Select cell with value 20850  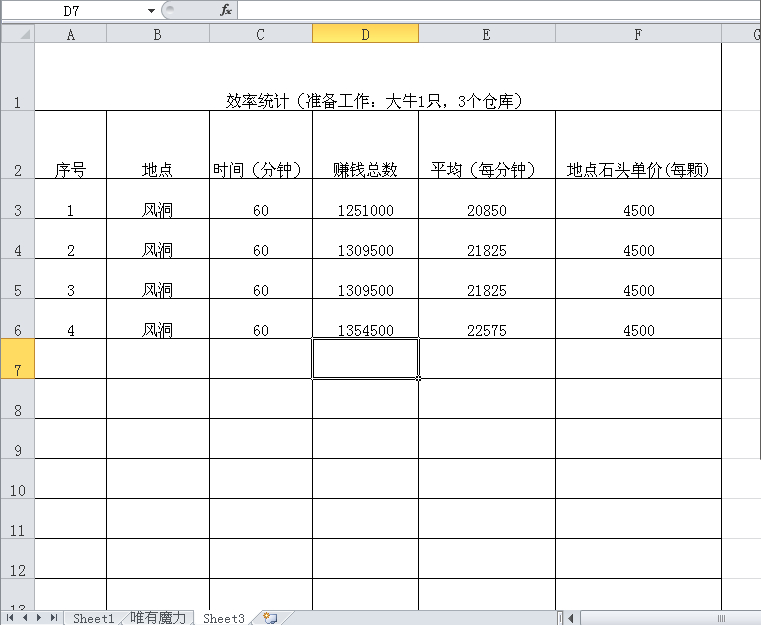coord(486,210)
